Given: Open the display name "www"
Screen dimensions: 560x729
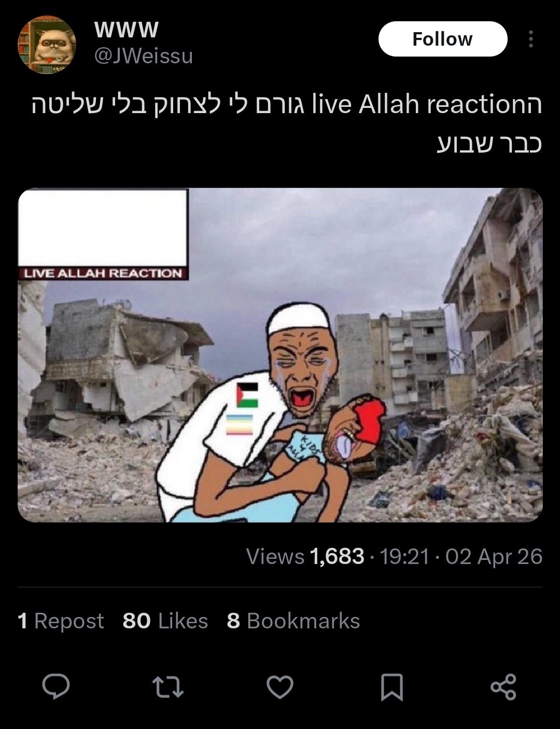Looking at the screenshot, I should click(x=127, y=30).
